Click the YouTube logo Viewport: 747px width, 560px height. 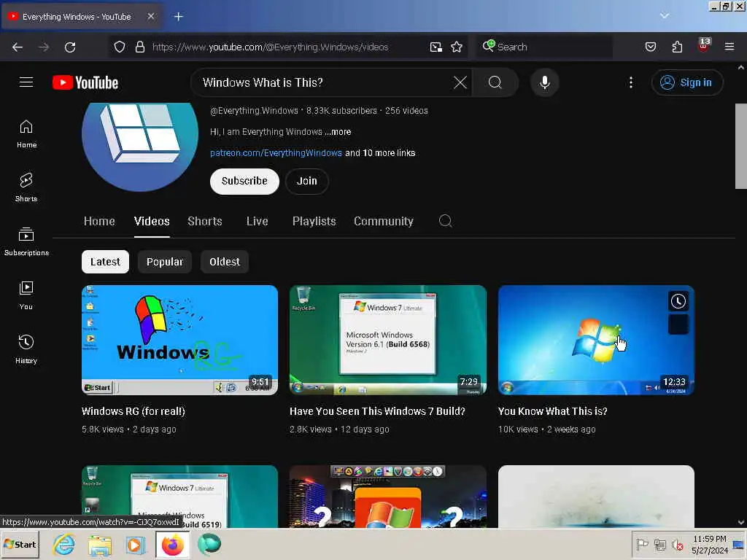click(85, 82)
